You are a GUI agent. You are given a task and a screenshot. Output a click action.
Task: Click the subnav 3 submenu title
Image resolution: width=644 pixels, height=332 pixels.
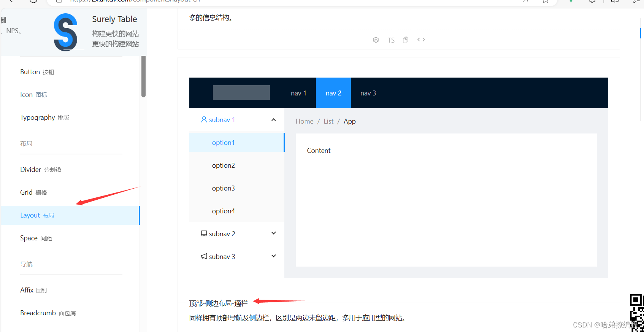pos(237,257)
